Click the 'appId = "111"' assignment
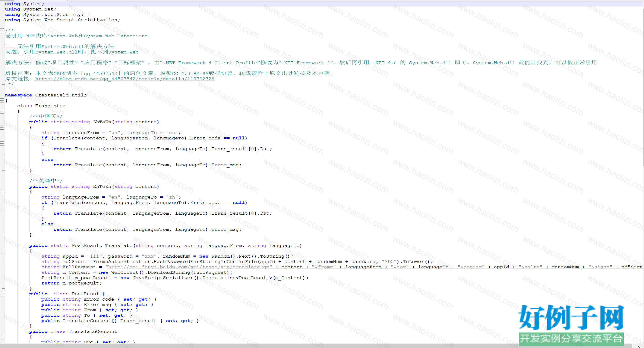This screenshot has height=348, width=644. (82, 256)
